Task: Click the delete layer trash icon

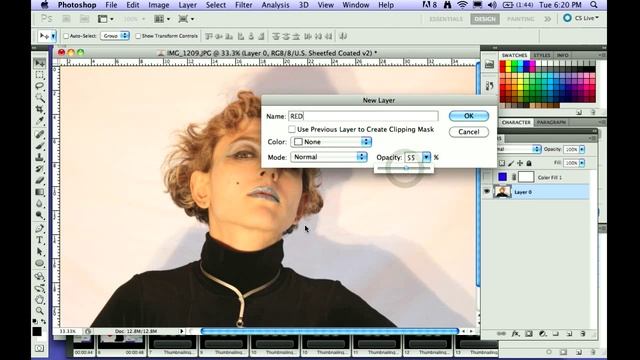Action: click(583, 333)
